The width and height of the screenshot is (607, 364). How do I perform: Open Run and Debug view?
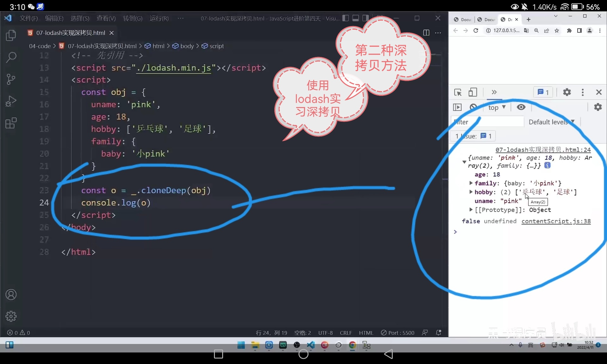tap(11, 101)
